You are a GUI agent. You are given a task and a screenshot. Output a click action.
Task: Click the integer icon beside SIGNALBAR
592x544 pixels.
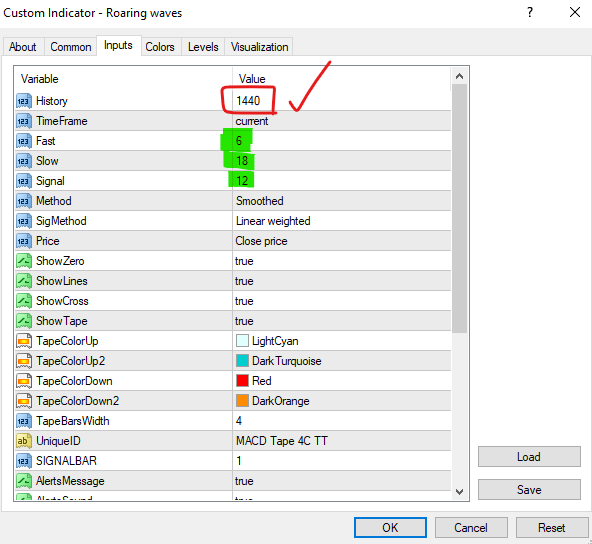23,461
